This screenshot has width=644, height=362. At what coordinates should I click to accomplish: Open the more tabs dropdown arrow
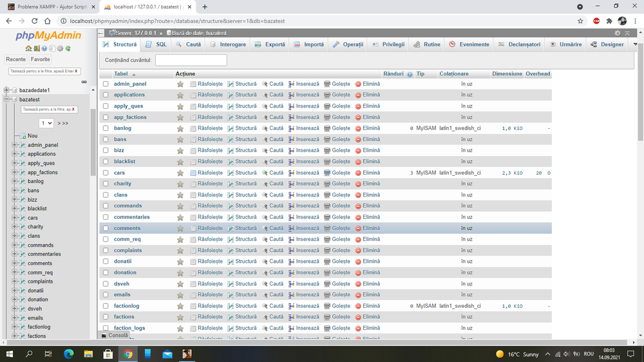pyautogui.click(x=635, y=44)
